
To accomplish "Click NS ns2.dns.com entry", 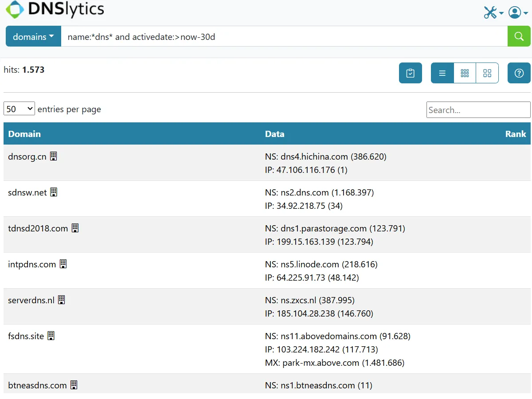I will point(320,192).
